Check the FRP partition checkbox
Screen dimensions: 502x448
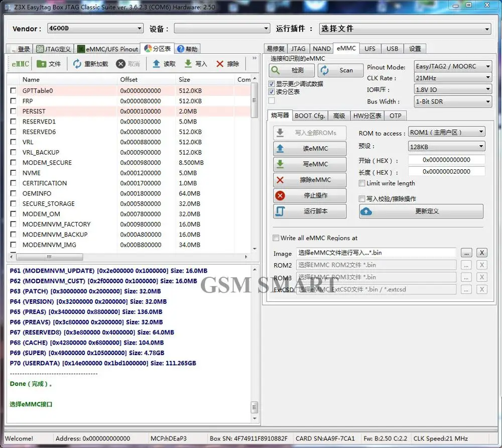pyautogui.click(x=13, y=101)
